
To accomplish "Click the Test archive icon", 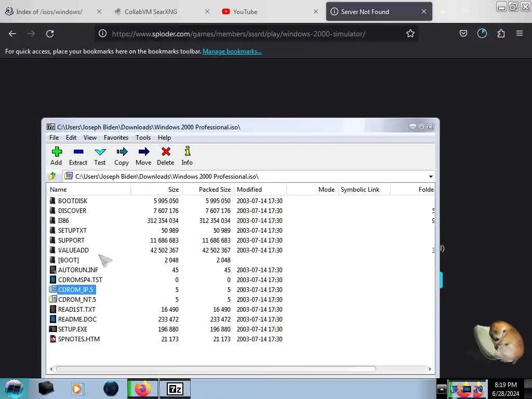I will click(100, 156).
